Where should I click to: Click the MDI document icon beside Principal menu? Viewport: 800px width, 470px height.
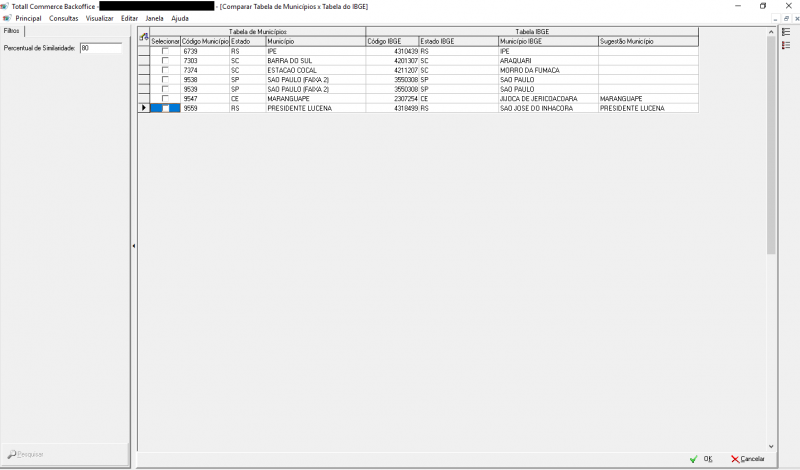(x=6, y=18)
